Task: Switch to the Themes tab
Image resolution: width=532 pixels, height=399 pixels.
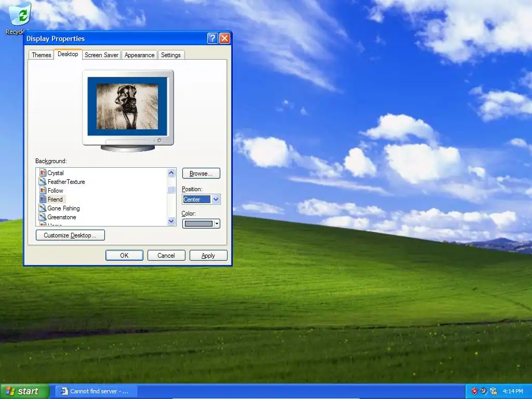Action: pyautogui.click(x=42, y=55)
